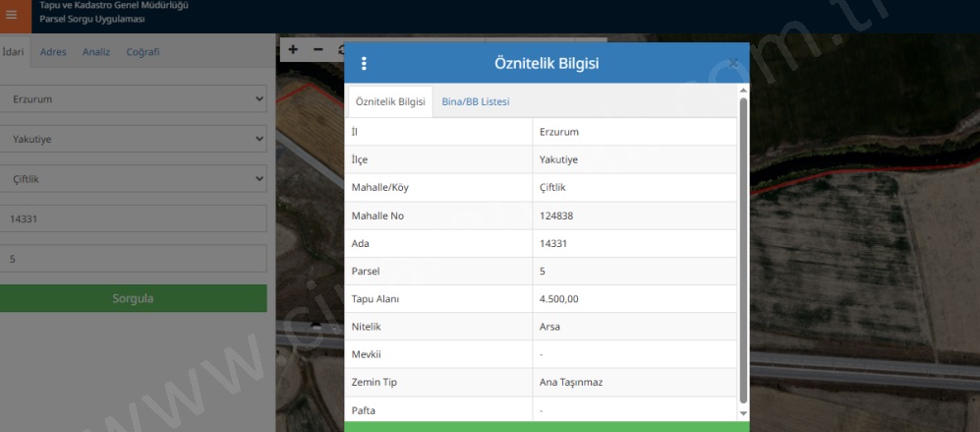The height and width of the screenshot is (432, 980).
Task: Expand the Erzurum province dropdown
Action: point(134,99)
